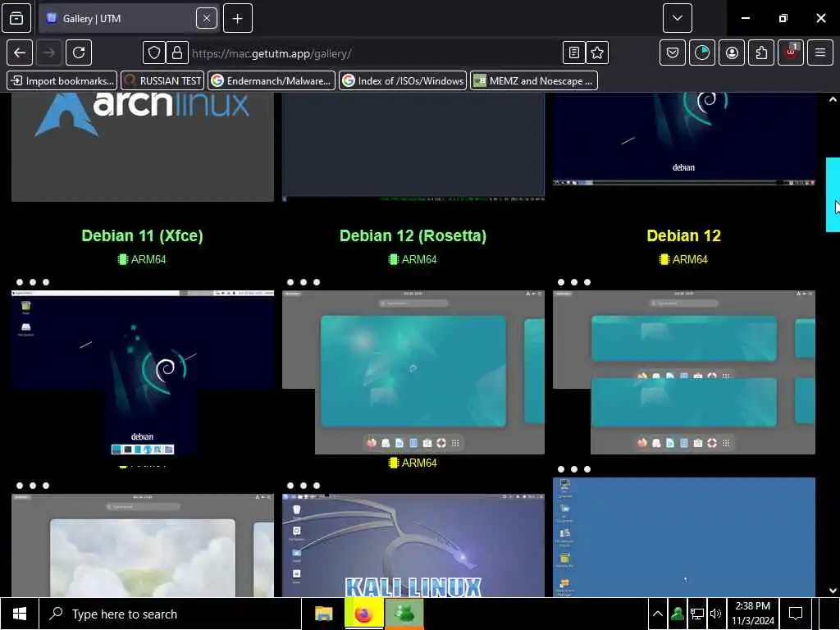
Task: Open the uBlock Origin extension icon
Action: tap(791, 52)
